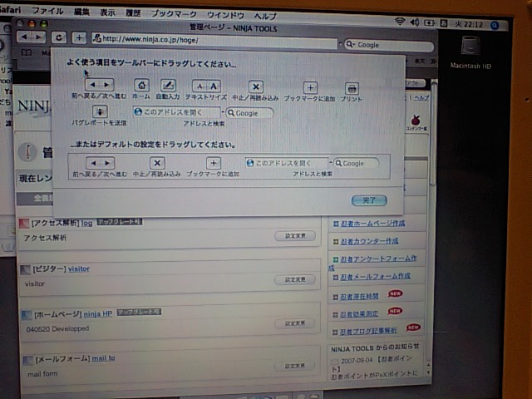The height and width of the screenshot is (399, 532).
Task: Click the Home icon in the customize sheet
Action: click(x=141, y=85)
